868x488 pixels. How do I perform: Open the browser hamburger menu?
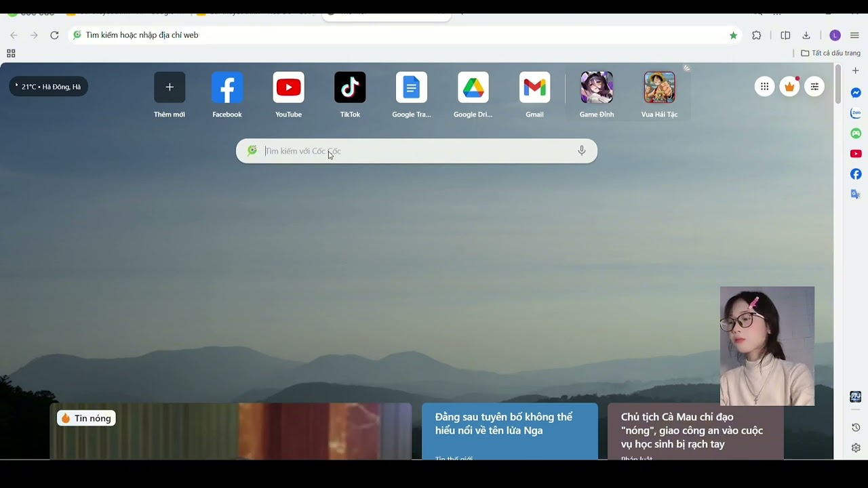(x=854, y=35)
